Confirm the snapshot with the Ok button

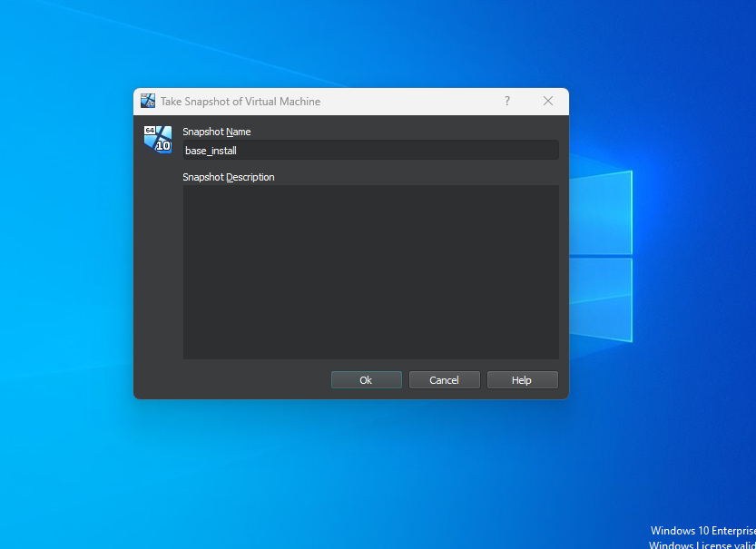coord(366,380)
